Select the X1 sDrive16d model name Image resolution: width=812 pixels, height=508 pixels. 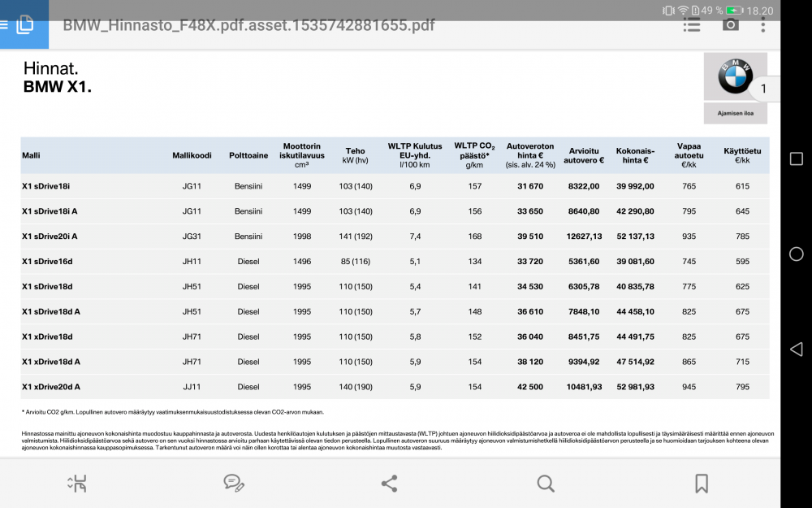(x=47, y=262)
